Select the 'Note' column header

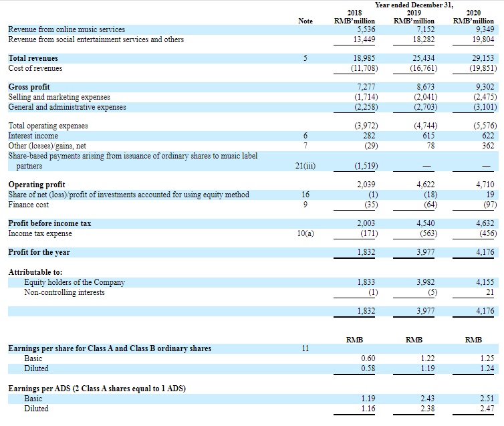305,21
